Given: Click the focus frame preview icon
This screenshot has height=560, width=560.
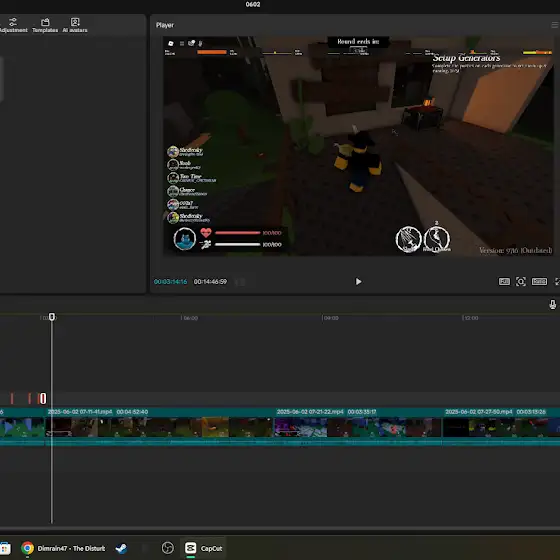Looking at the screenshot, I should click(521, 282).
